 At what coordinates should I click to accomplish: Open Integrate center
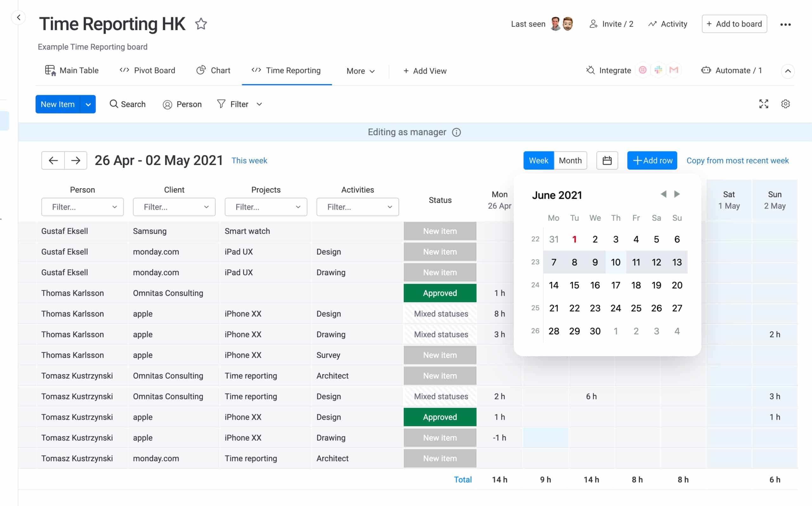[x=608, y=70]
